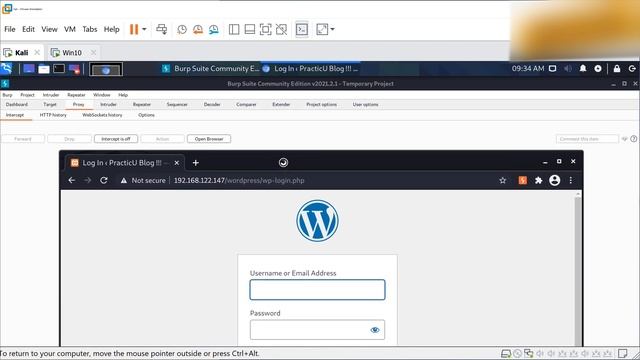
Task: Enter VMware full screen mode
Action: [x=265, y=29]
